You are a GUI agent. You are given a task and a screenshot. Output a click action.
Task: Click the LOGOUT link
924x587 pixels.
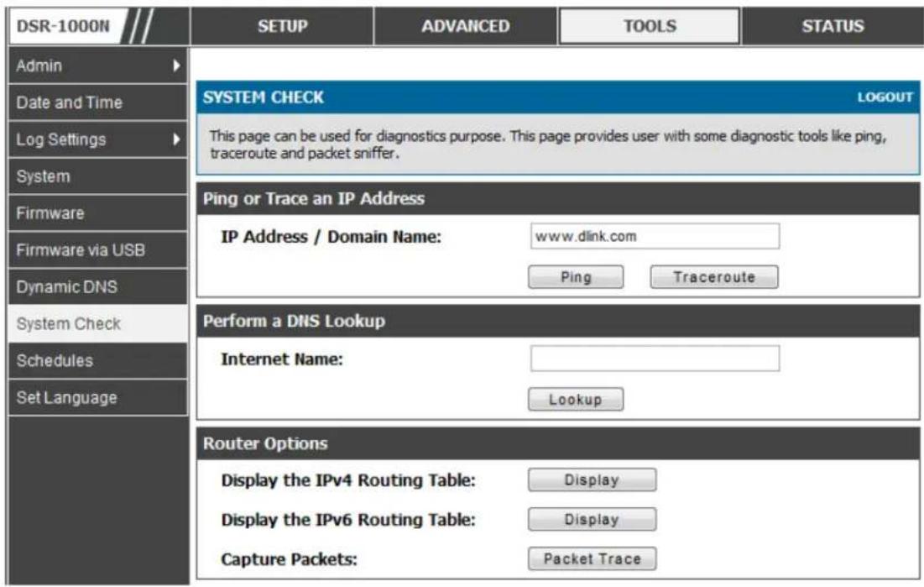click(x=885, y=97)
